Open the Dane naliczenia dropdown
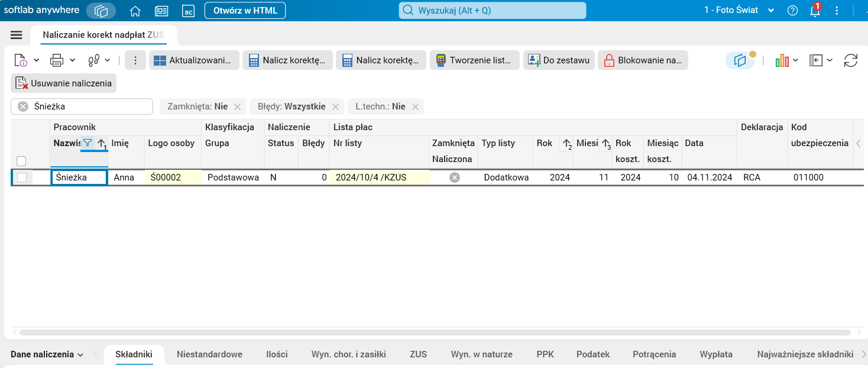The height and width of the screenshot is (368, 868). [x=47, y=354]
